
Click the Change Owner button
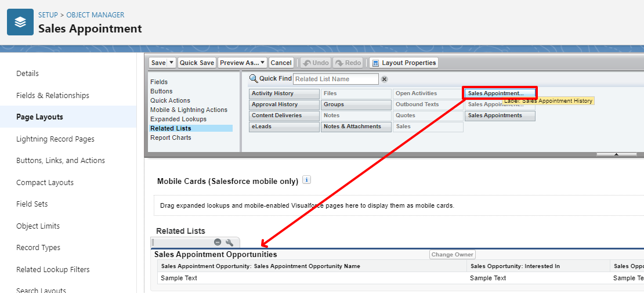pos(452,254)
